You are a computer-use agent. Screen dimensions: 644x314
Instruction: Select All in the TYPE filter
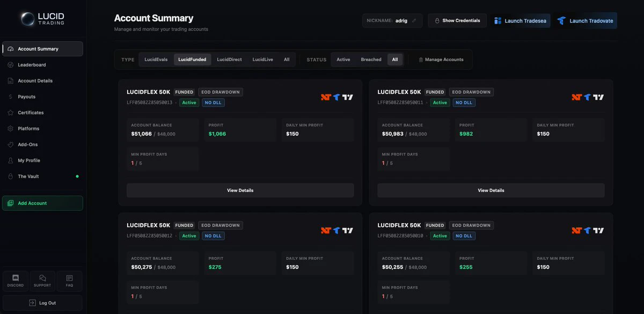287,60
